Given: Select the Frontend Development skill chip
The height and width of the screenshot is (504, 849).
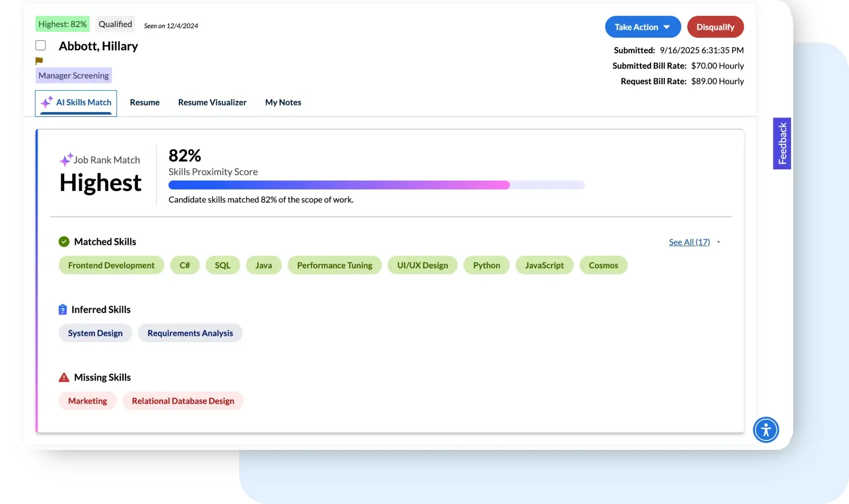Looking at the screenshot, I should tap(111, 265).
